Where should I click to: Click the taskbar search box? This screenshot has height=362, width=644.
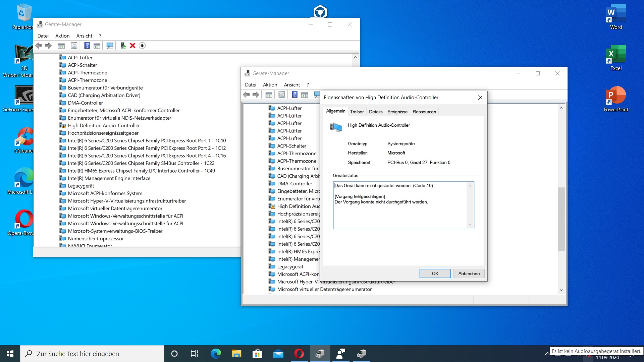[x=92, y=354]
